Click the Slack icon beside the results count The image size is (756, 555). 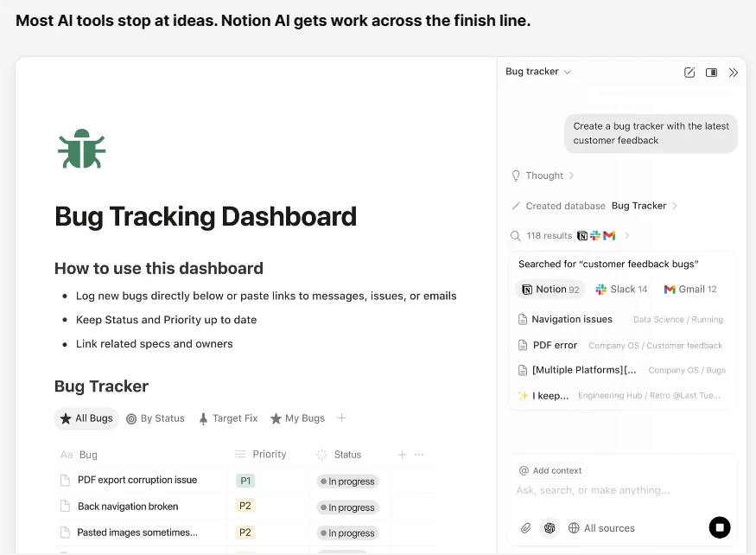594,235
